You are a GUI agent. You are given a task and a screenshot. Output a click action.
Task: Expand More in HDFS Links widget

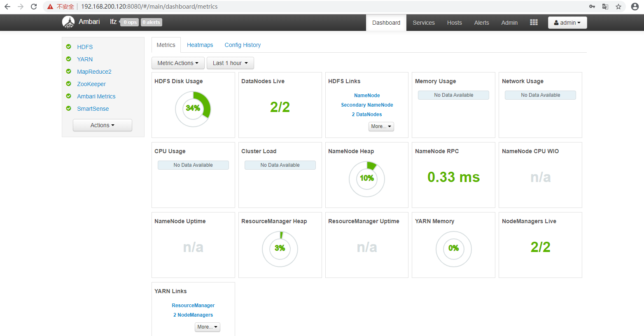coord(381,126)
